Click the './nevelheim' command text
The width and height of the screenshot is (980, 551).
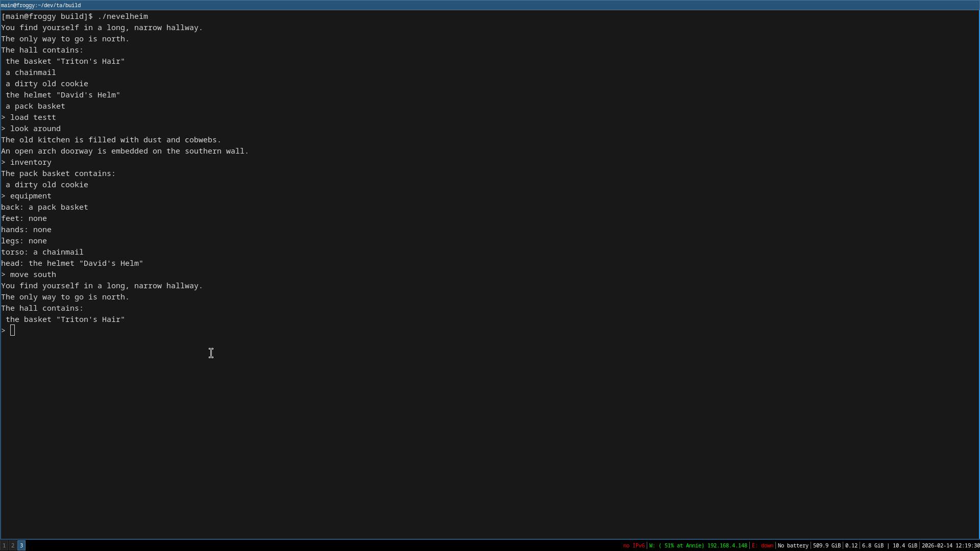coord(122,16)
